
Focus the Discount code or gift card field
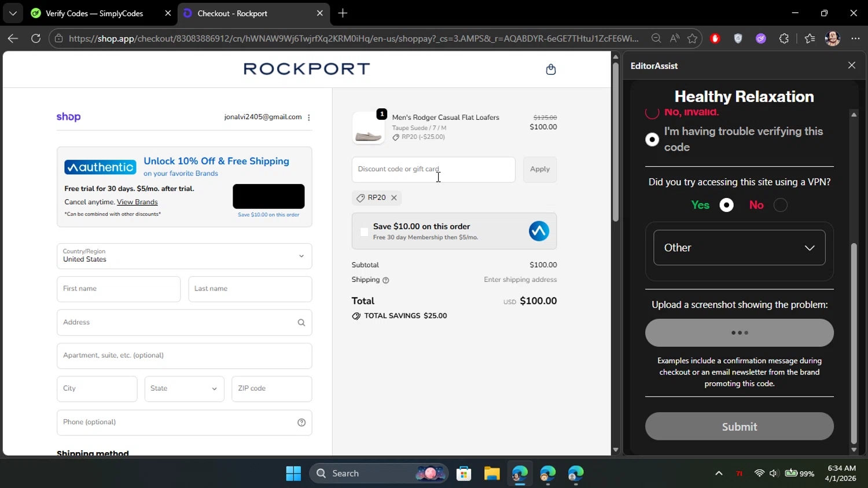[x=433, y=170]
